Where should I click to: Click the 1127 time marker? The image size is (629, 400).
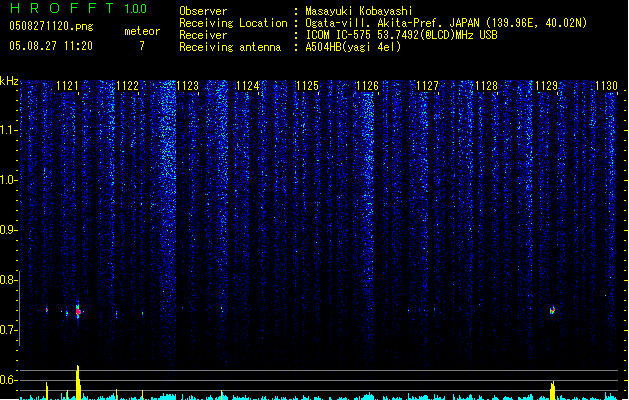[427, 86]
